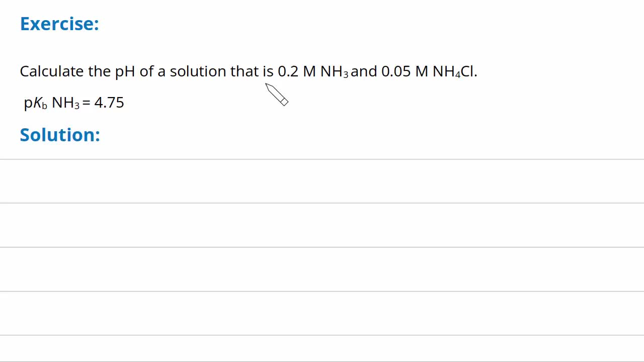
Task: Click the equals sign before 4.75
Action: point(86,103)
